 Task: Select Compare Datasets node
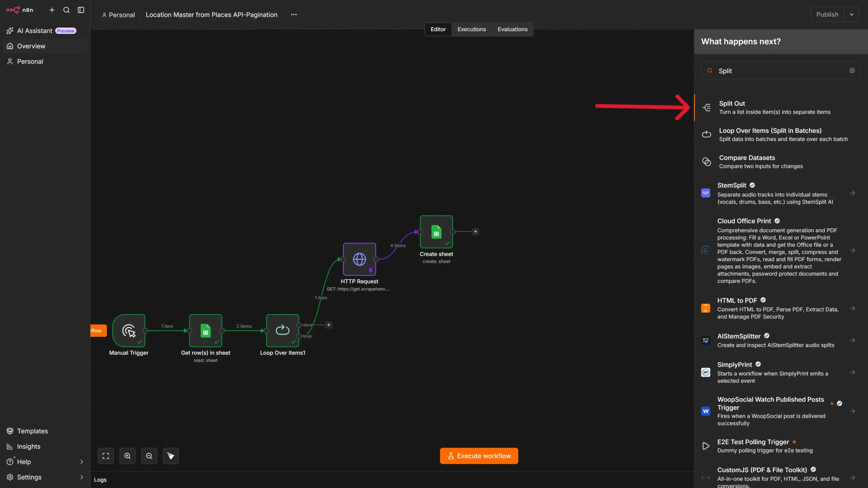tap(781, 162)
